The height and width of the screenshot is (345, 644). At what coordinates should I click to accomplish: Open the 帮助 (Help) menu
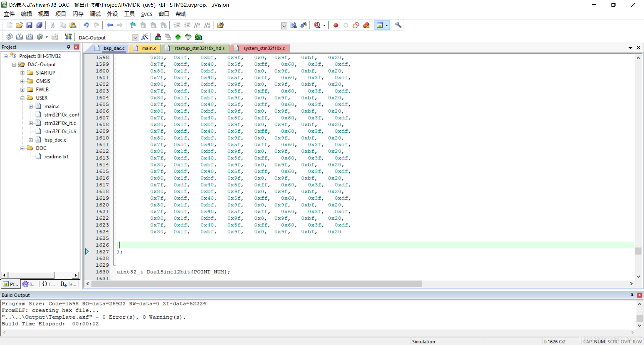click(x=181, y=14)
